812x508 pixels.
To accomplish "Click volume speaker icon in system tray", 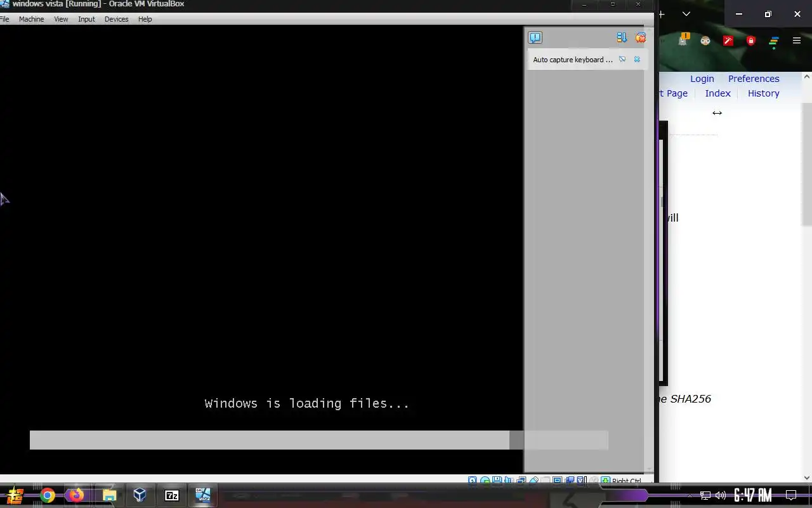I will 721,495.
